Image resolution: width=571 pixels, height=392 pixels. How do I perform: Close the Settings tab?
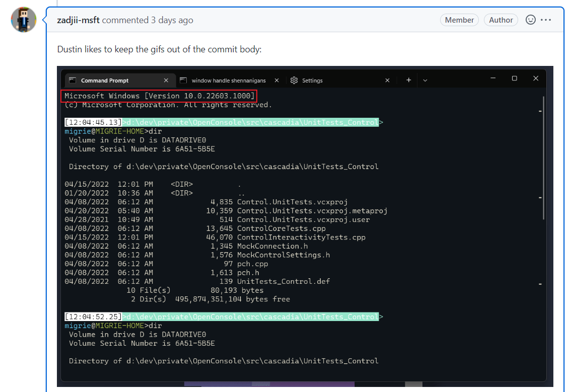[x=387, y=80]
